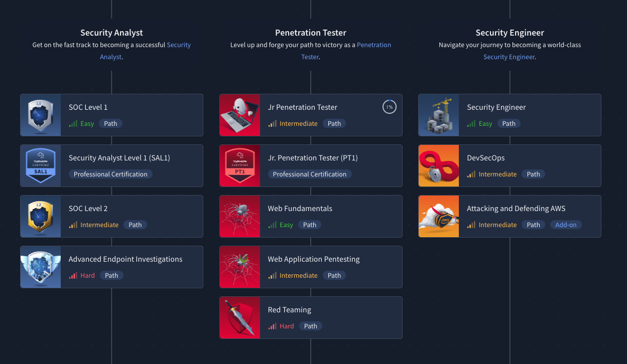Click the Path tag on SOC Level 1
The image size is (627, 364).
(110, 123)
